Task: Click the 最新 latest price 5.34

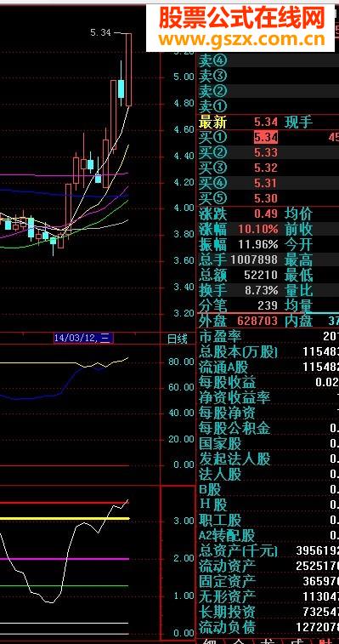Action: coord(266,122)
